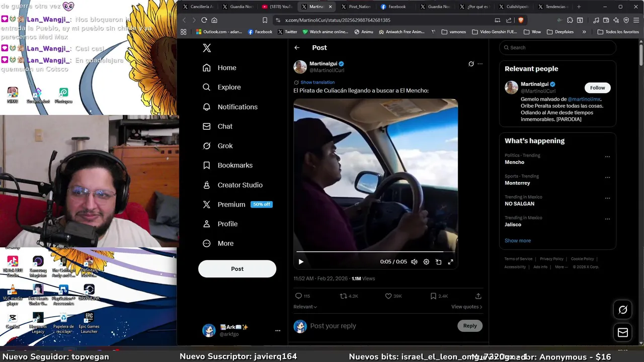This screenshot has width=644, height=362.
Task: Open browser extensions puzzle icon
Action: tap(570, 20)
